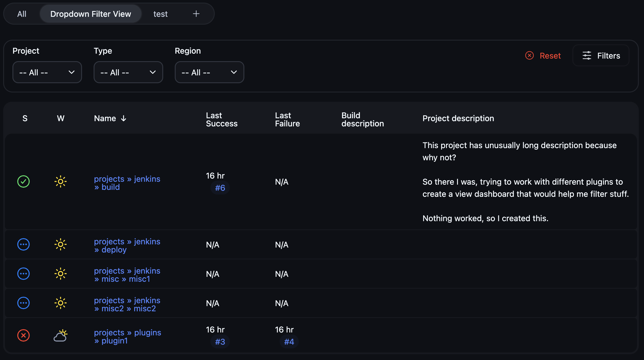Toggle the Name column sort arrow
This screenshot has height=360, width=644.
pos(124,118)
